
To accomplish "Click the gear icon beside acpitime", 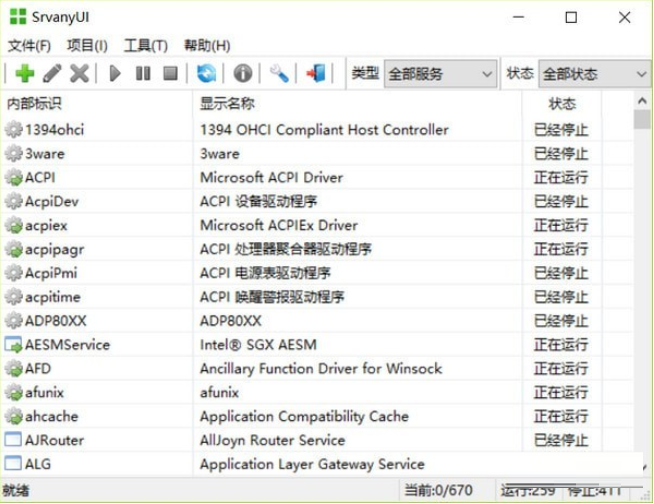I will pos(14,297).
